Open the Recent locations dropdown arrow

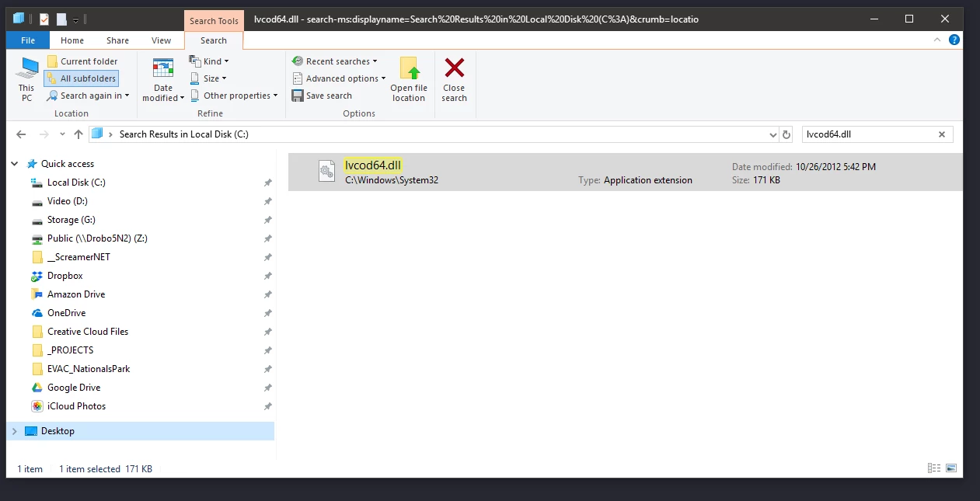[62, 135]
